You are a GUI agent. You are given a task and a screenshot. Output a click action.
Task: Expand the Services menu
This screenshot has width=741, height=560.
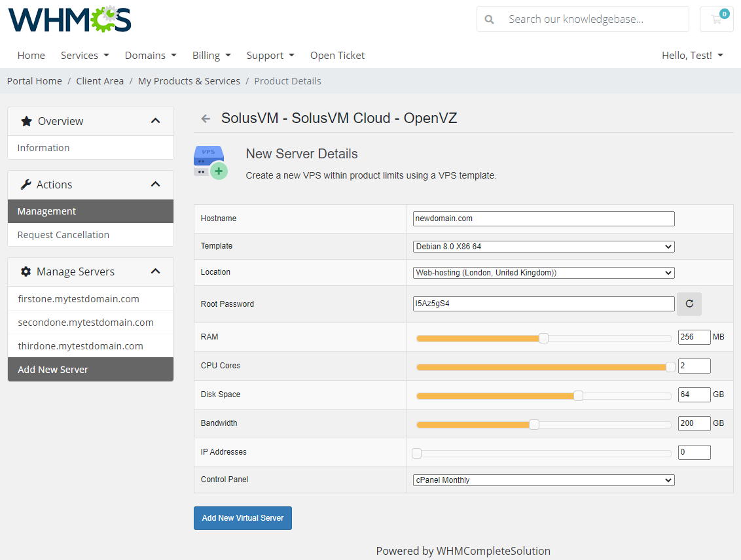tap(84, 56)
